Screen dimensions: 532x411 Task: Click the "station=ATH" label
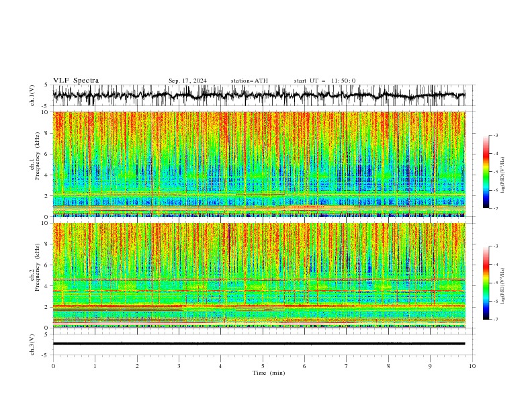pos(249,81)
